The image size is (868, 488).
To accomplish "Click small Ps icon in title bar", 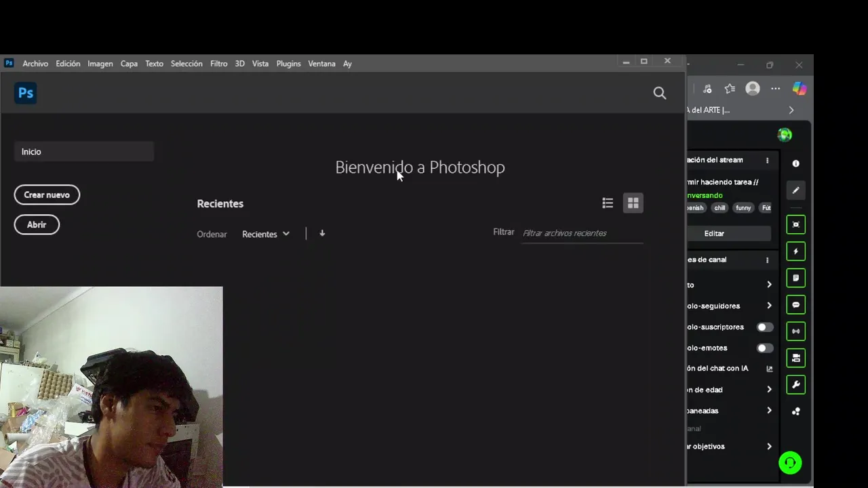I will (x=9, y=63).
